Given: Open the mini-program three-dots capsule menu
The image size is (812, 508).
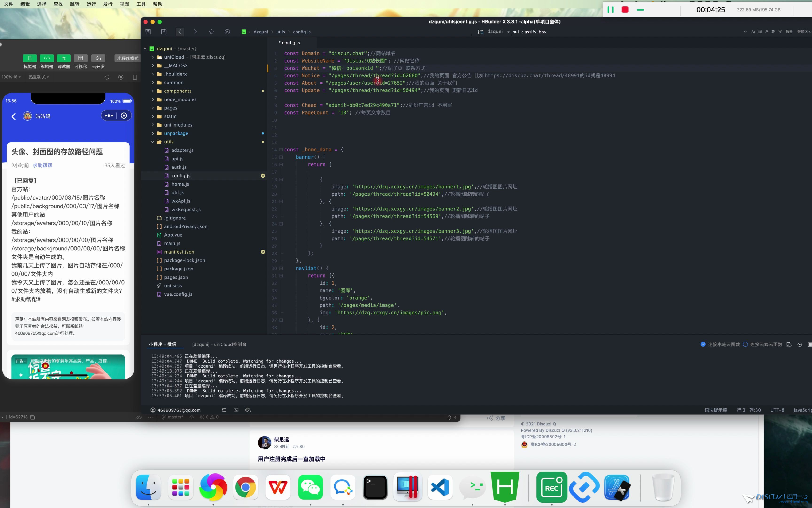Looking at the screenshot, I should click(109, 115).
